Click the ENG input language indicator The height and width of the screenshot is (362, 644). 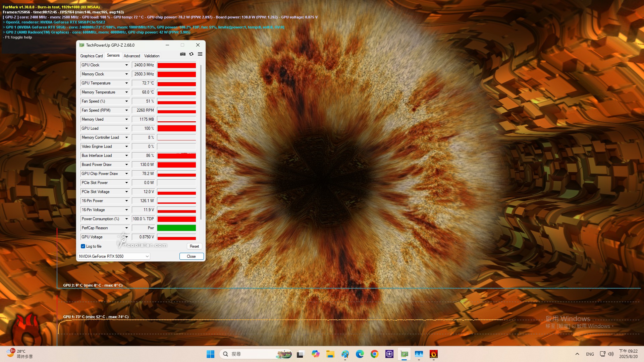590,354
